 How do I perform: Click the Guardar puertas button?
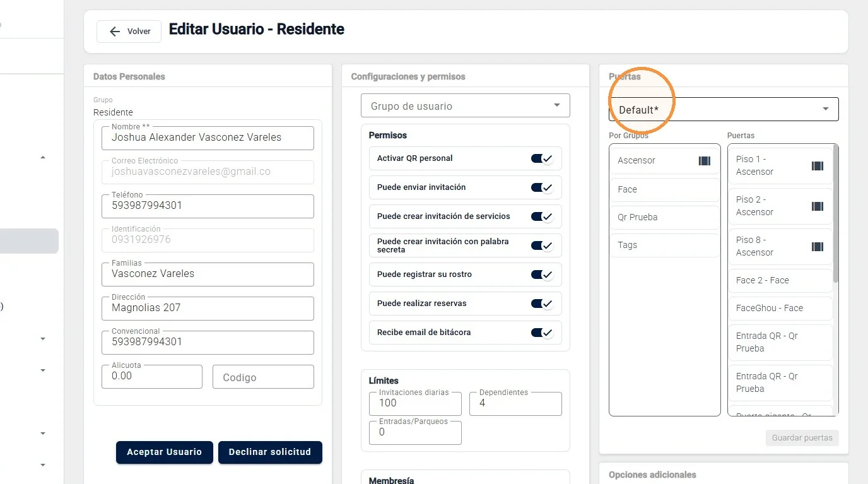coord(802,438)
